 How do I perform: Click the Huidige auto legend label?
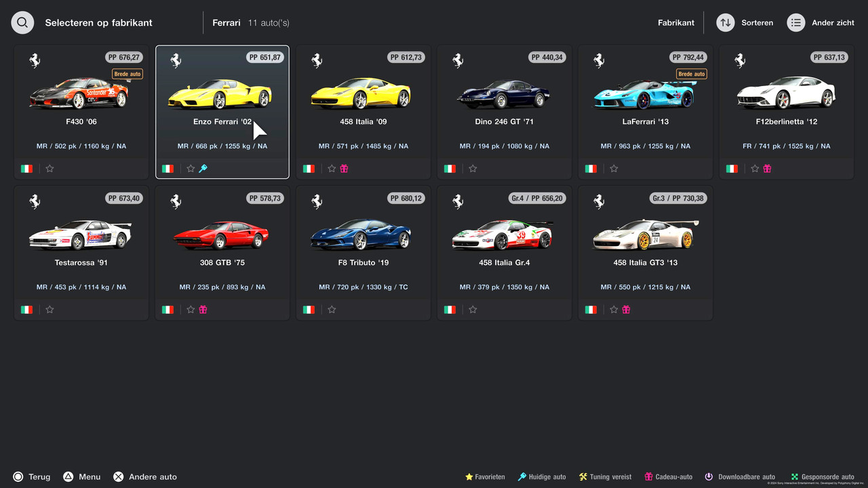click(547, 477)
